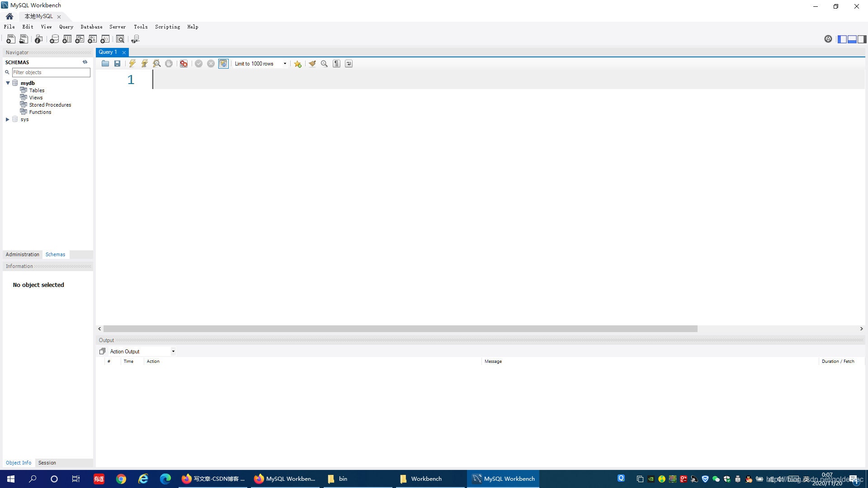Switch to the Schemas tab
This screenshot has height=488, width=868.
click(54, 254)
